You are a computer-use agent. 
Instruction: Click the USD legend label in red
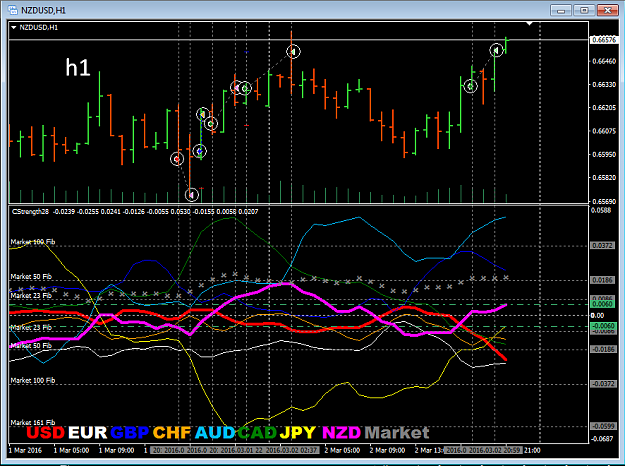[45, 433]
